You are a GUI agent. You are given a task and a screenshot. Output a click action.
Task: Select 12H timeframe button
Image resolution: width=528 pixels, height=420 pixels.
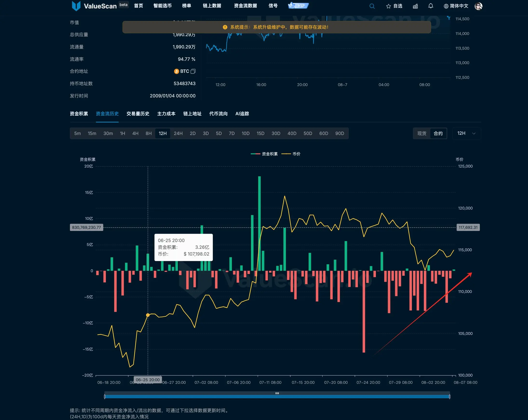pyautogui.click(x=162, y=134)
